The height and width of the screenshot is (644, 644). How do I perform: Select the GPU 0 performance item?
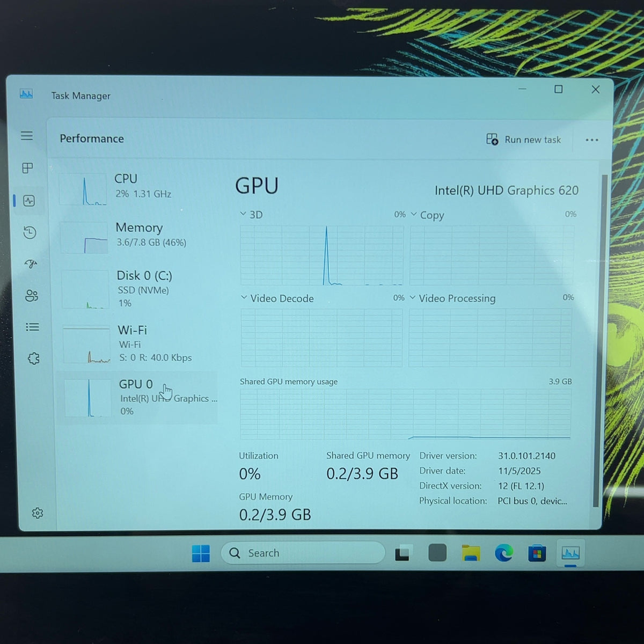click(x=137, y=398)
